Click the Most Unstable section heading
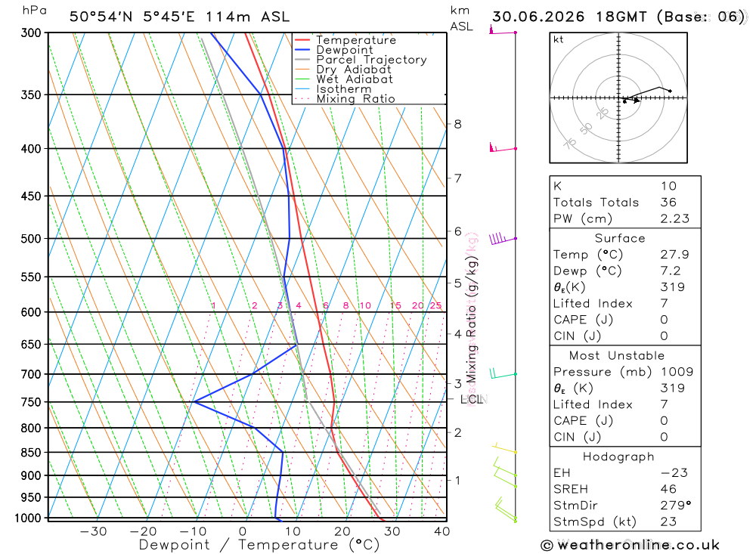Image resolution: width=756 pixels, height=554 pixels. [x=617, y=356]
